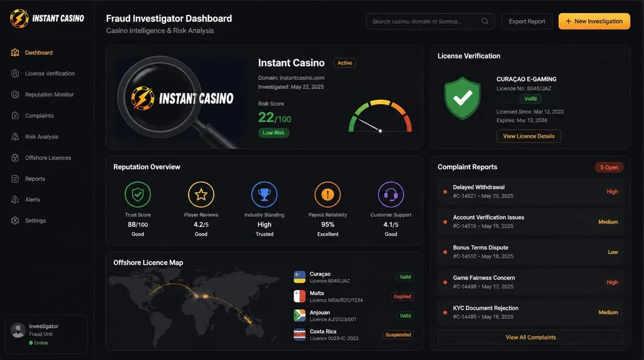Click View Licence Details button
Image resolution: width=644 pixels, height=360 pixels.
point(529,136)
